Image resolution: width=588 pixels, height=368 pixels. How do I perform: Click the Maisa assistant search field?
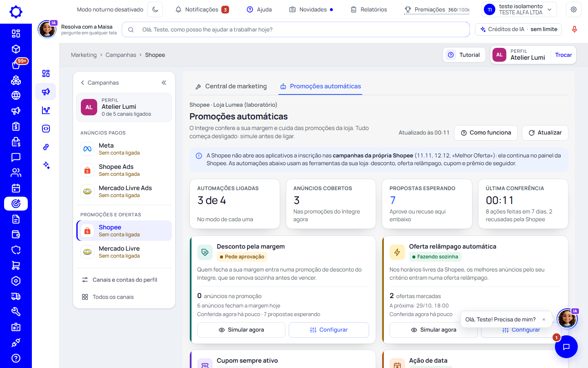click(296, 29)
